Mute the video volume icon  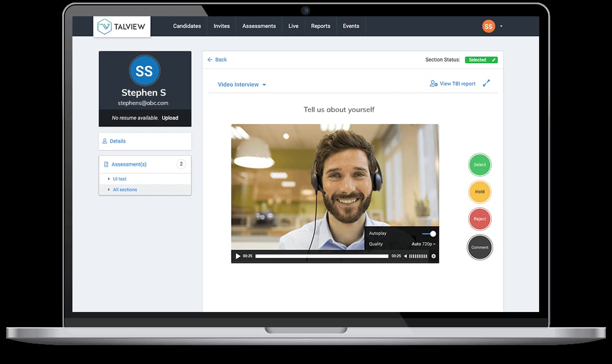click(x=407, y=256)
